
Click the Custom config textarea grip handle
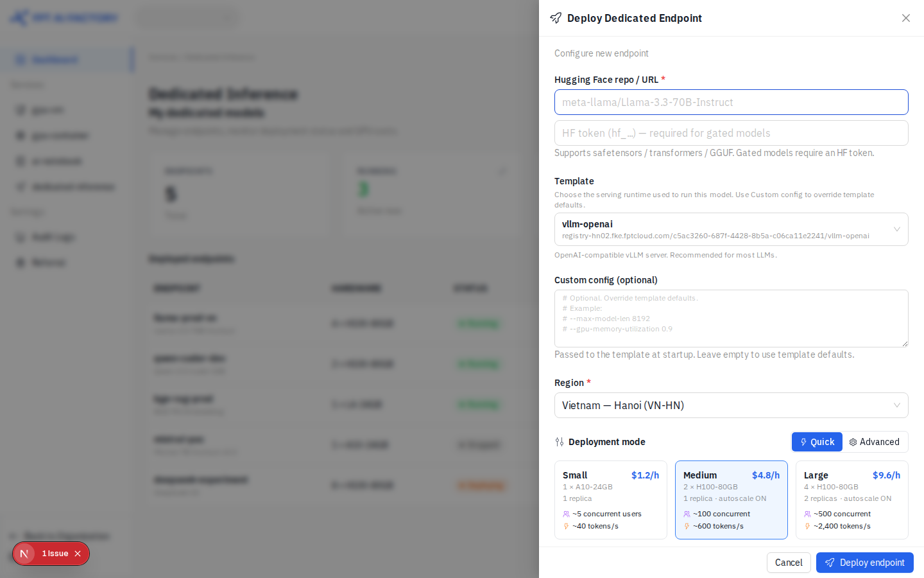[905, 344]
